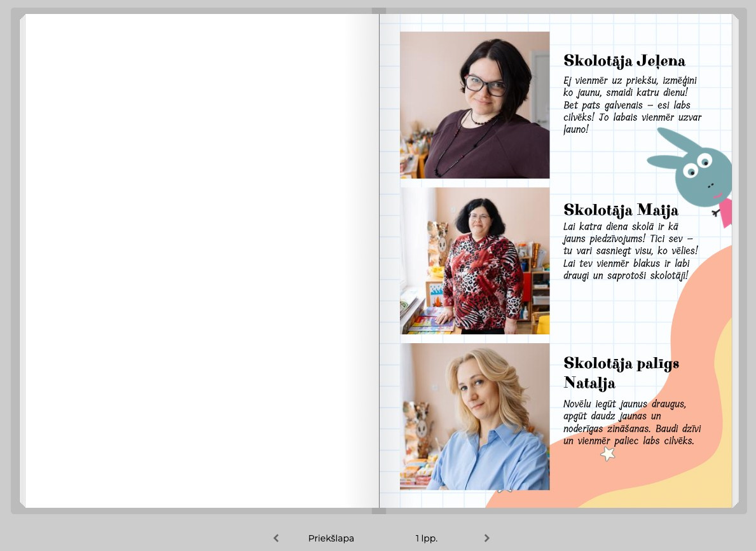The width and height of the screenshot is (756, 551).
Task: Click Natalja's message starting 'Novēlu iegūt jaunus'
Action: 631,422
